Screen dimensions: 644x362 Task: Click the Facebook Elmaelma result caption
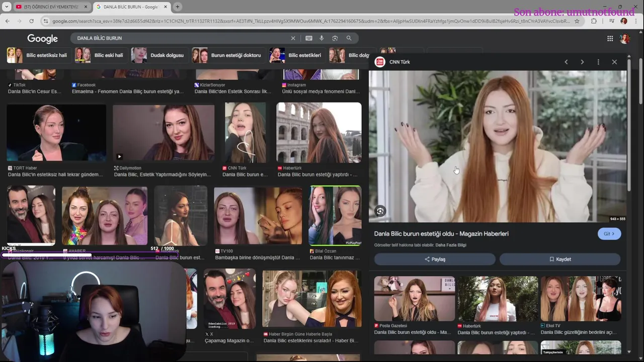click(x=128, y=92)
